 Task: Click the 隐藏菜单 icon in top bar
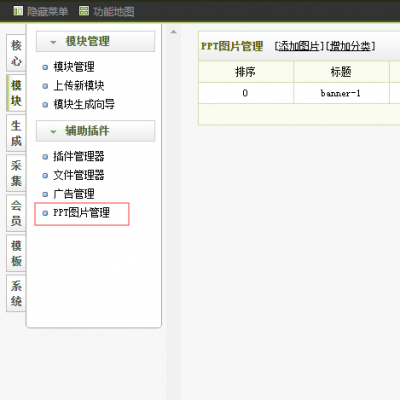pos(18,11)
